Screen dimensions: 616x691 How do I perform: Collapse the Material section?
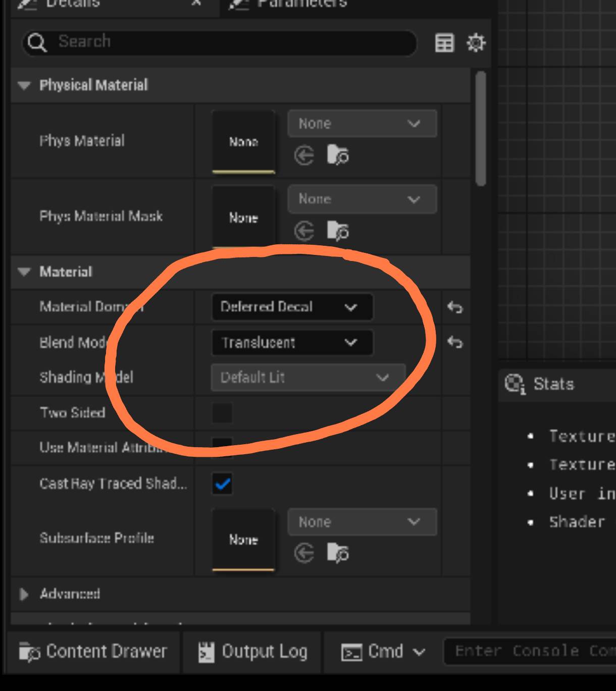click(x=24, y=272)
